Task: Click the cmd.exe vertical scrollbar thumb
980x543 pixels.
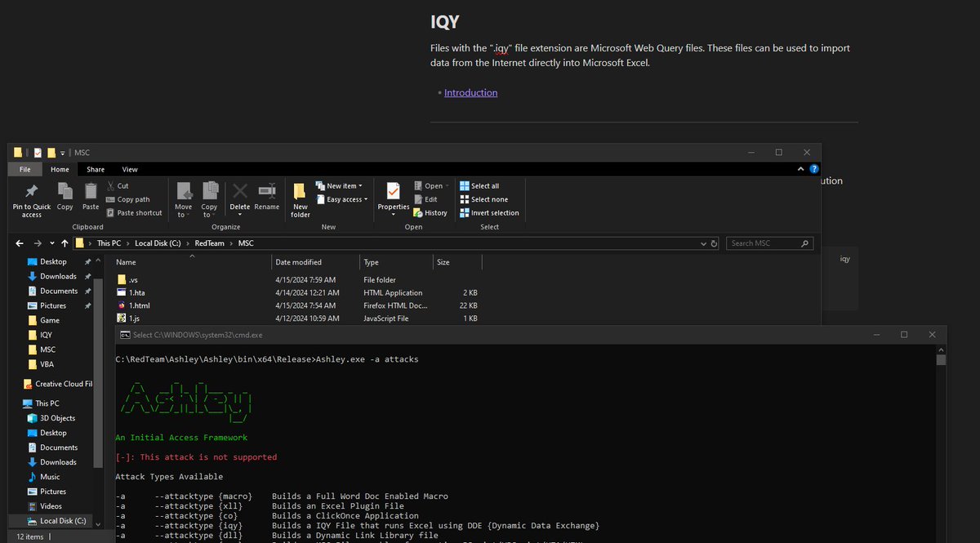Action: (x=941, y=359)
